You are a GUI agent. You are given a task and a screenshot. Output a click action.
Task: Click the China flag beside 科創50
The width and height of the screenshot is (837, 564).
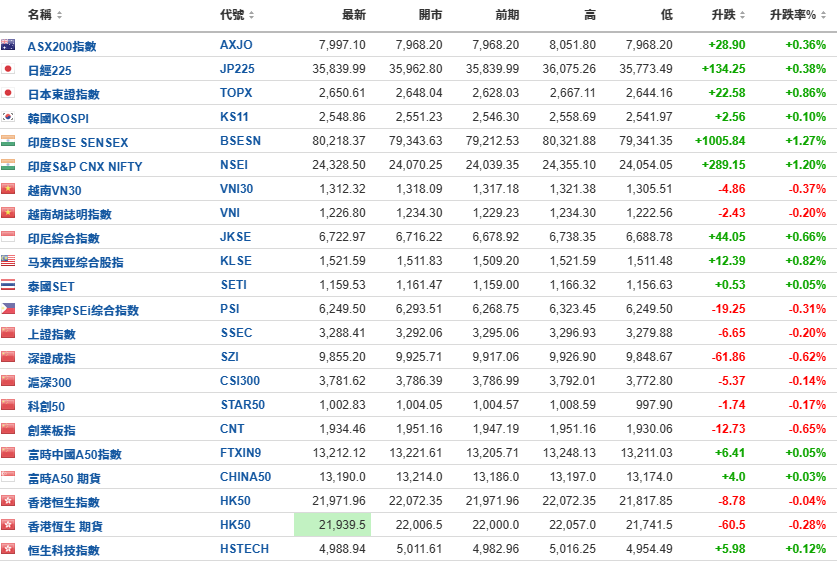[8, 405]
